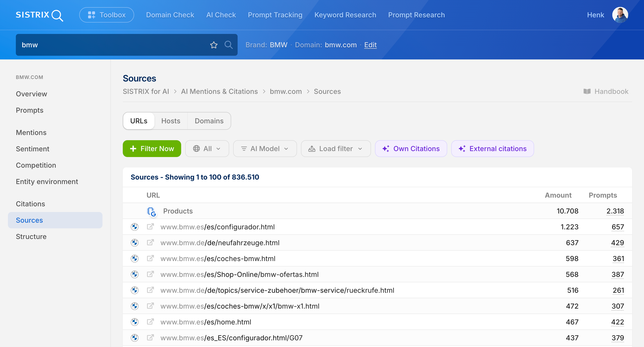Favorite the search with the star icon
Screen dimensions: 644x347
pos(214,45)
